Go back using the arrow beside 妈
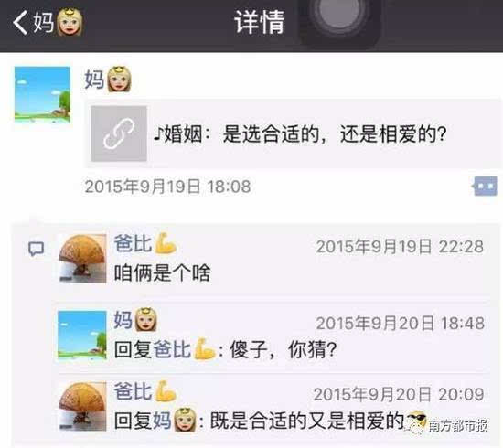 20,23
